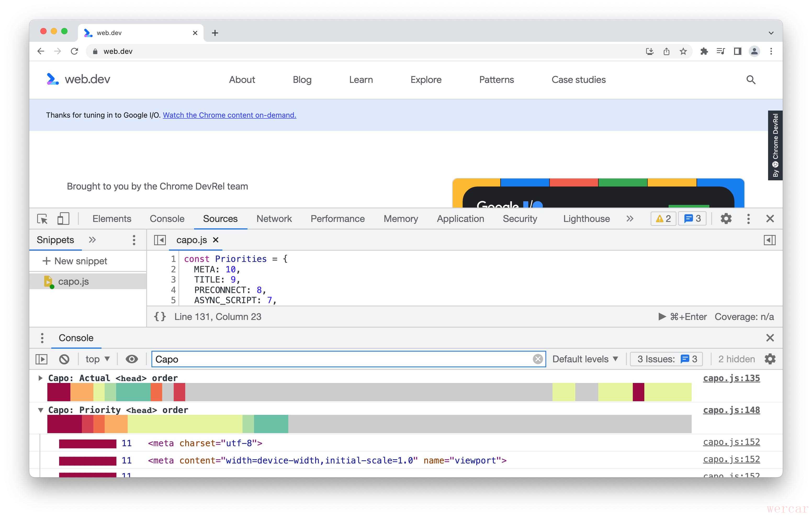This screenshot has width=812, height=516.
Task: Click the New snippet button
Action: pyautogui.click(x=75, y=261)
